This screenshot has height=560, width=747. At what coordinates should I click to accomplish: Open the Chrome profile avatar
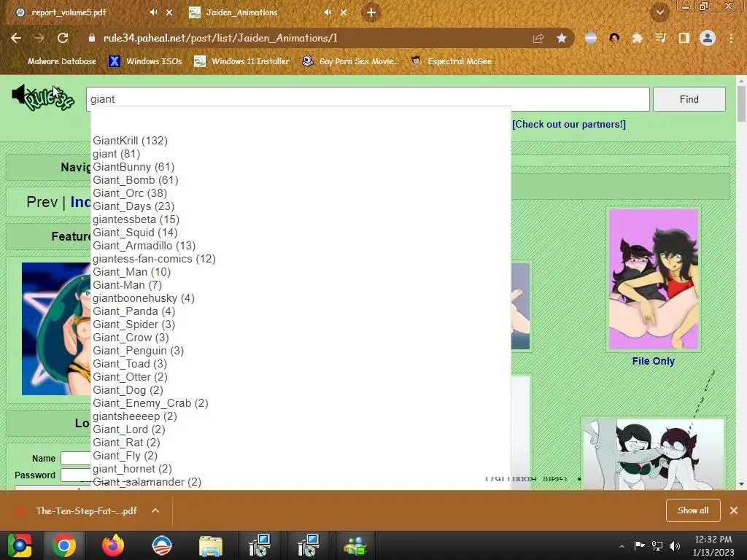(708, 38)
